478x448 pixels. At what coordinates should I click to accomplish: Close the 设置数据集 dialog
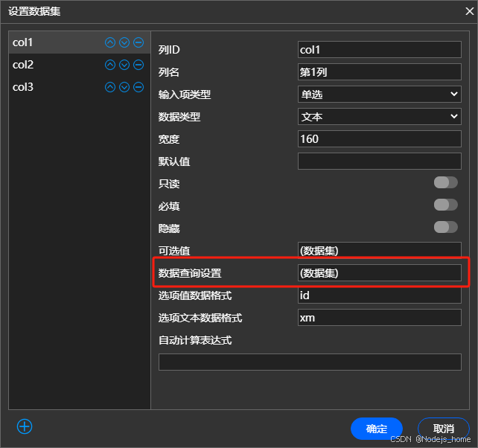click(470, 11)
